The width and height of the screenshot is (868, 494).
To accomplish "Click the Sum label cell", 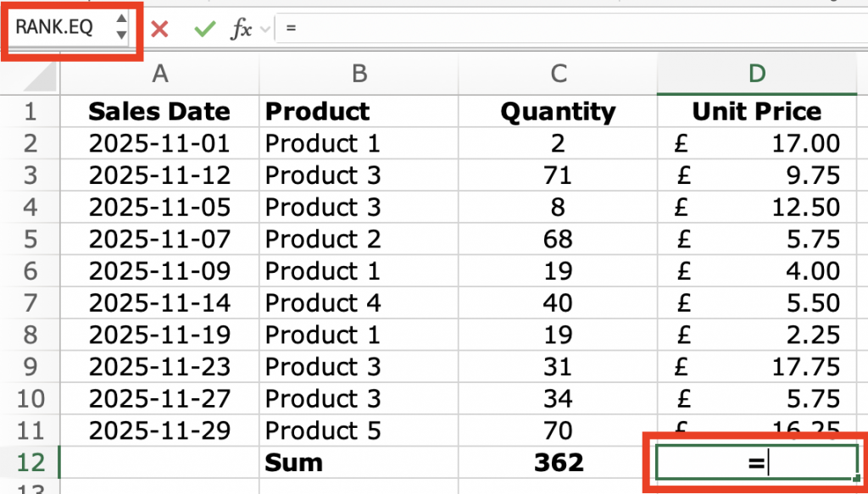I will pyautogui.click(x=359, y=463).
